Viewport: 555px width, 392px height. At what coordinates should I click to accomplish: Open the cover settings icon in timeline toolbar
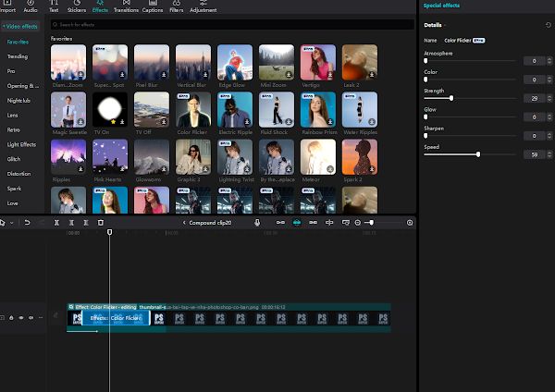pos(345,223)
